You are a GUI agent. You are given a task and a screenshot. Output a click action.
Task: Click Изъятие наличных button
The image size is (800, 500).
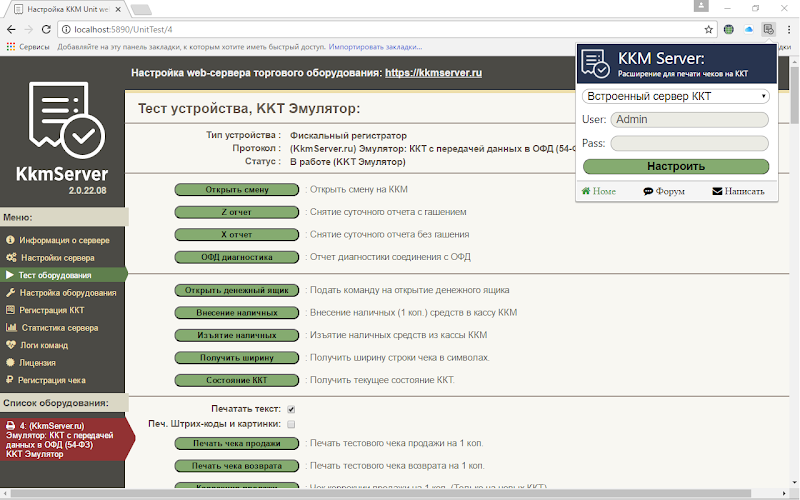coord(237,335)
